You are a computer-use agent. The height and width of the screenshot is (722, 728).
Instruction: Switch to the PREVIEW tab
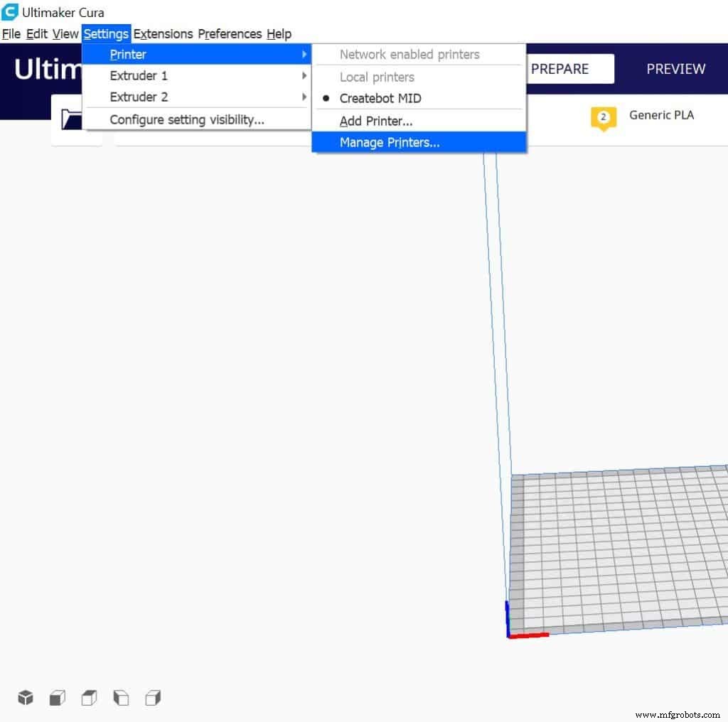675,69
